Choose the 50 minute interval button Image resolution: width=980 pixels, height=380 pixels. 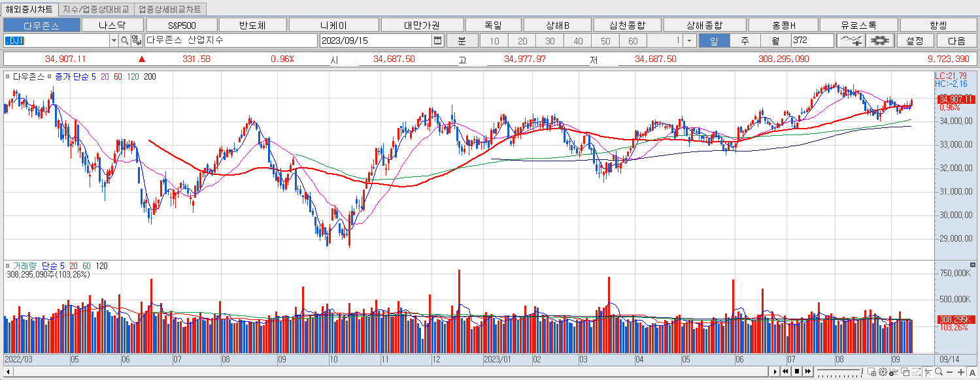(x=605, y=40)
